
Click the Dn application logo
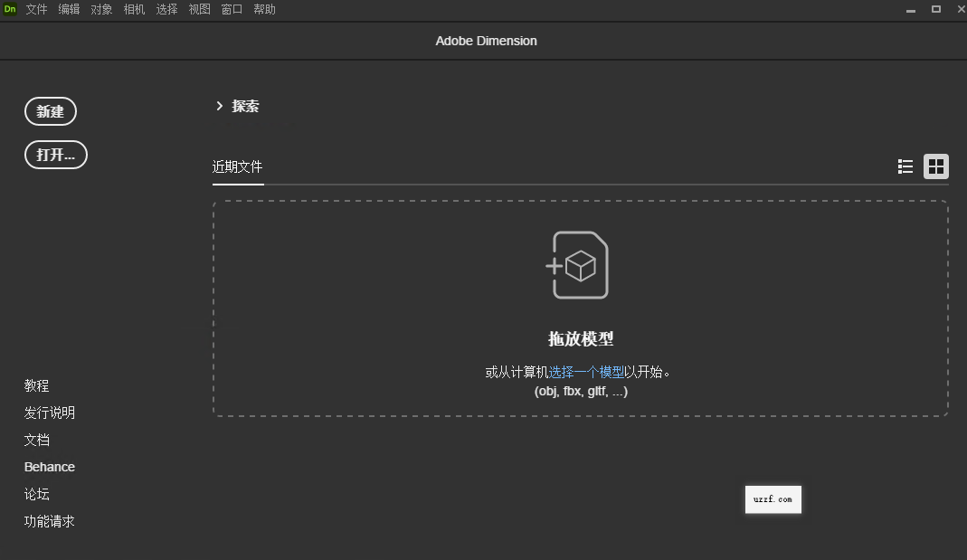(10, 9)
